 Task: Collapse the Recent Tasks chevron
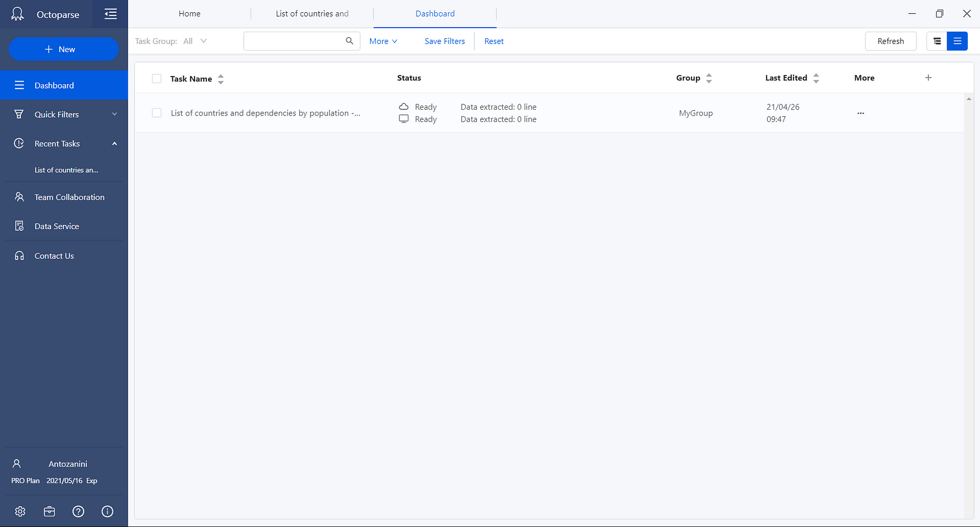[115, 143]
